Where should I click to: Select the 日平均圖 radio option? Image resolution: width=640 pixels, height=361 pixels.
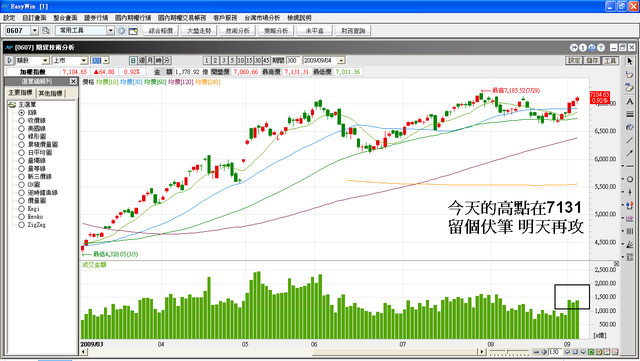21,152
